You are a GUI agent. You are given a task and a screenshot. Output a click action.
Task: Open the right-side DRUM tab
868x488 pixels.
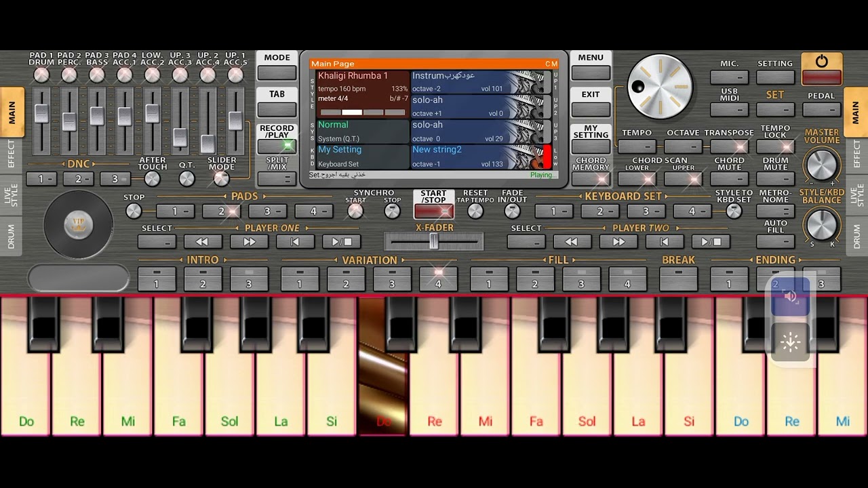click(856, 236)
